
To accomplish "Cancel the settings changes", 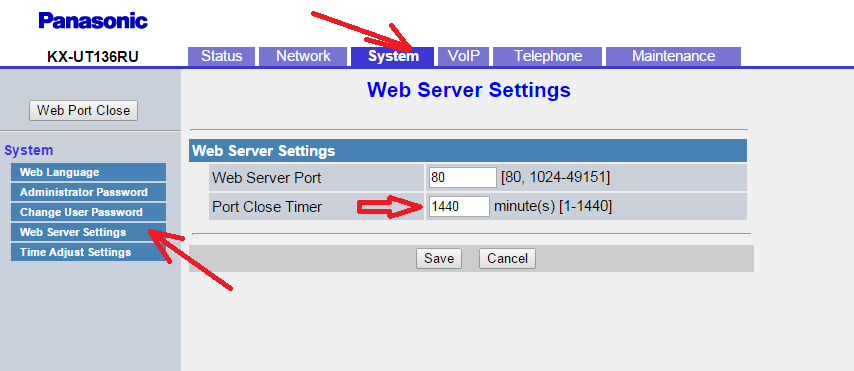I will click(x=507, y=259).
